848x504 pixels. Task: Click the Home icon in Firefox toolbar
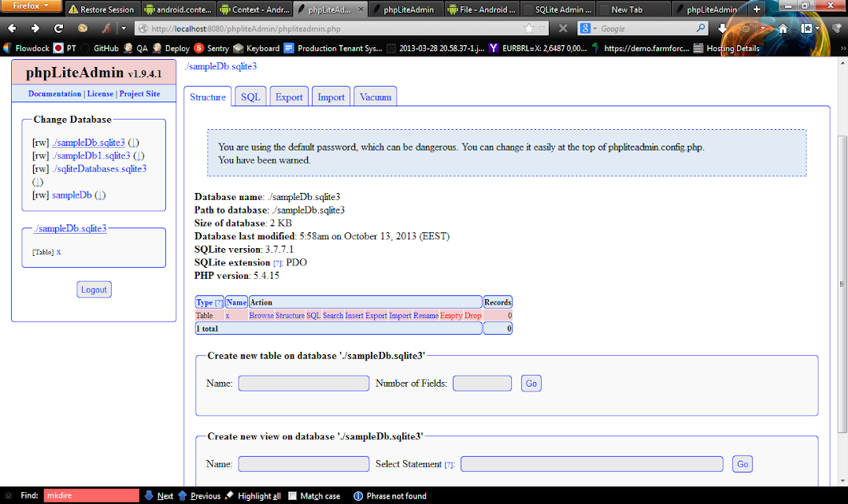click(783, 28)
